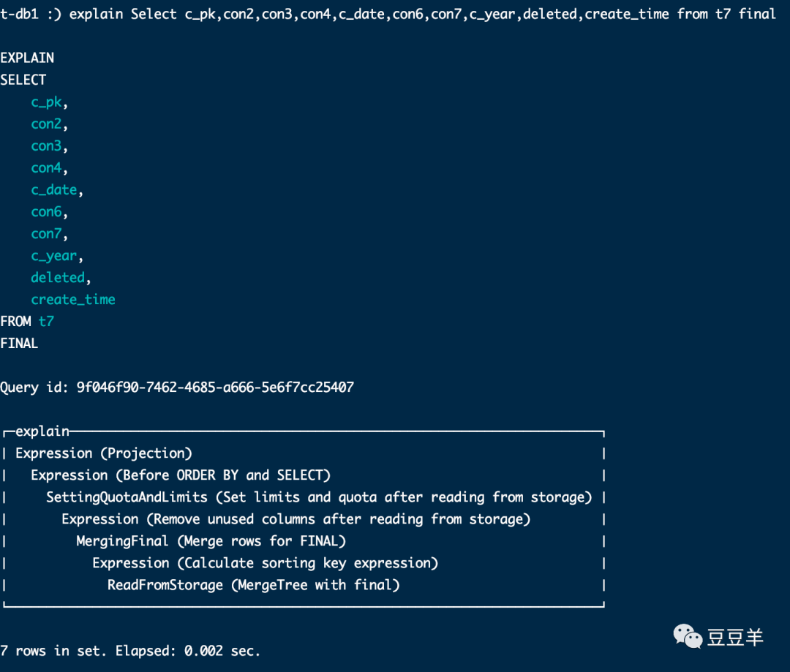790x672 pixels.
Task: Select the teal c_year column name
Action: [54, 256]
